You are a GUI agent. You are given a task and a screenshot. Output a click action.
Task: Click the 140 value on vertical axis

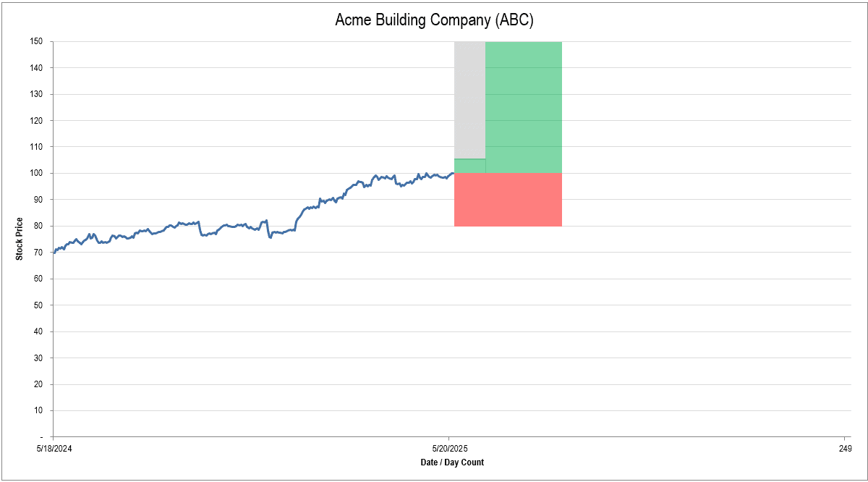tap(38, 68)
